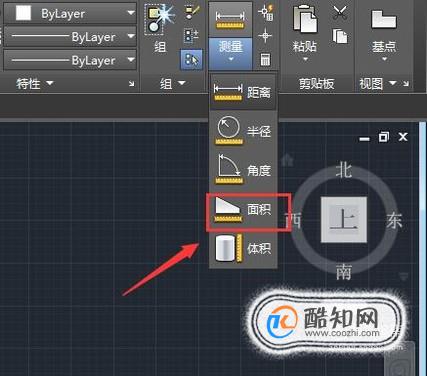The width and height of the screenshot is (427, 376).
Task: Click the 基点 base point button
Action: click(384, 32)
